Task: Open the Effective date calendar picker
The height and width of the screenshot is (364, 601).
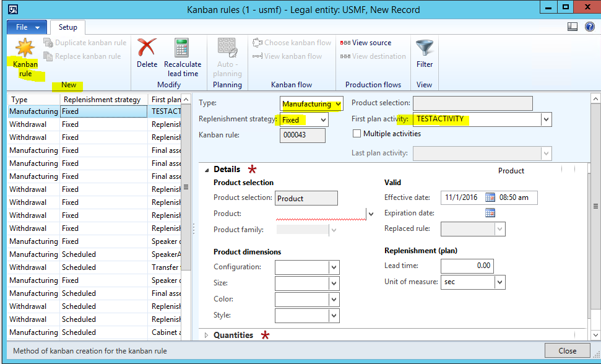Action: coord(490,197)
